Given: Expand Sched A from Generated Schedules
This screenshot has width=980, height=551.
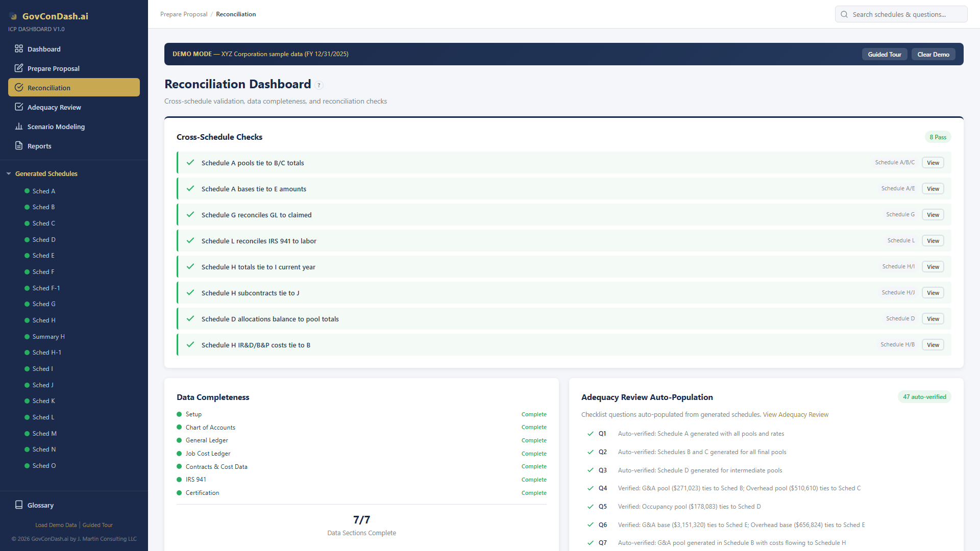Looking at the screenshot, I should click(x=43, y=191).
